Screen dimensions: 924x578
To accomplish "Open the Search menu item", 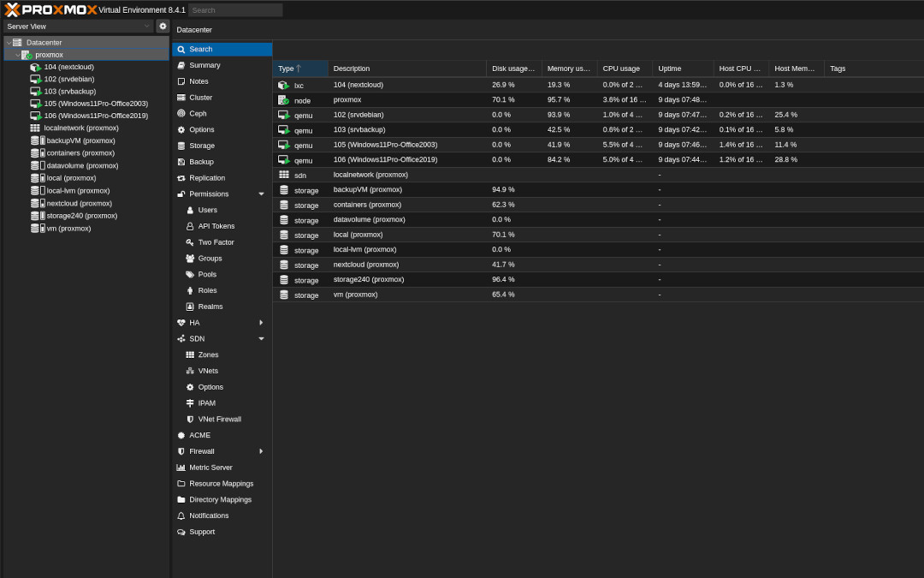I will pos(222,50).
